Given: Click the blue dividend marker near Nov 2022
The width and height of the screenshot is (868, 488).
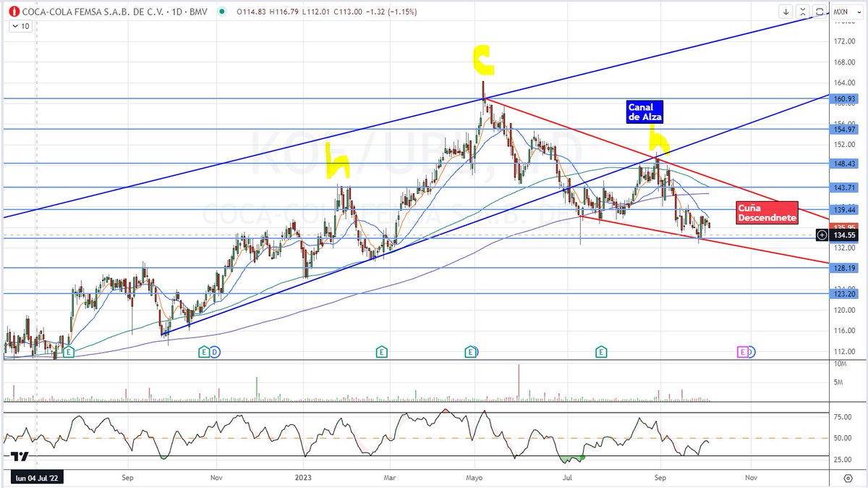Looking at the screenshot, I should (215, 352).
